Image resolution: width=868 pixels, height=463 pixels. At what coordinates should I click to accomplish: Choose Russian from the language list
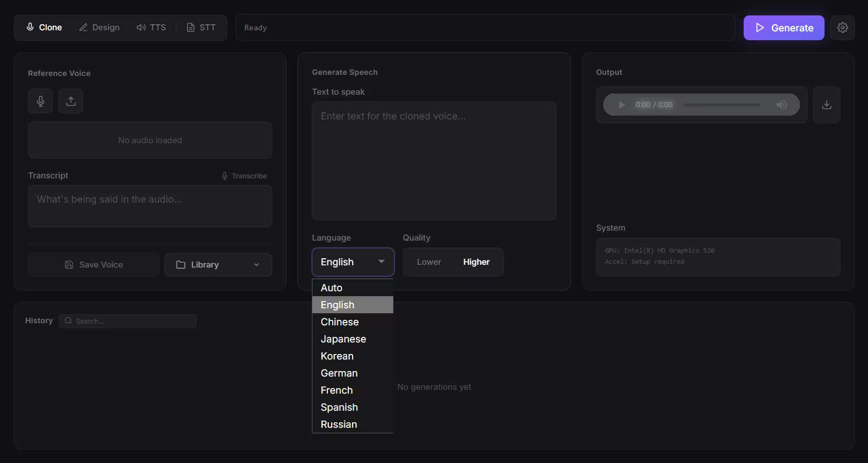click(353, 424)
